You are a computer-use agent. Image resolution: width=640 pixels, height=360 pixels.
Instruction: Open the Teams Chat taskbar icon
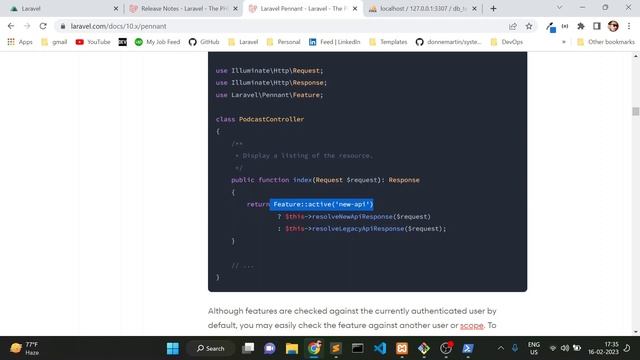pyautogui.click(x=270, y=348)
